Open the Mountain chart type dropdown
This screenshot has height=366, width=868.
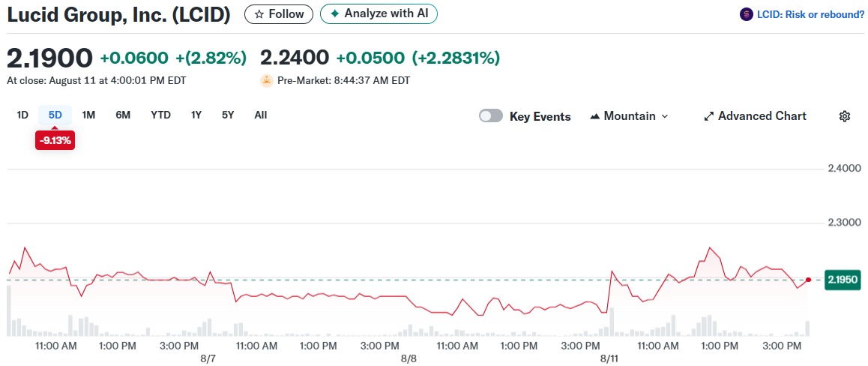point(630,116)
